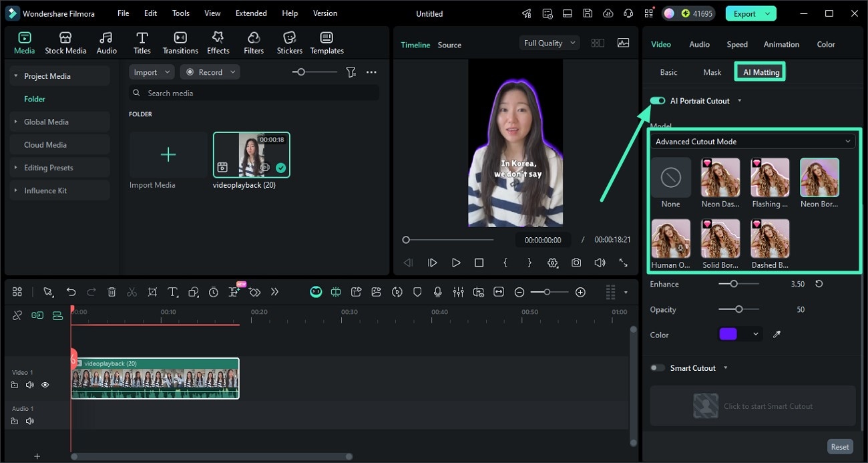Select the Split scissors tool on the timeline
The height and width of the screenshot is (463, 868).
pyautogui.click(x=132, y=292)
